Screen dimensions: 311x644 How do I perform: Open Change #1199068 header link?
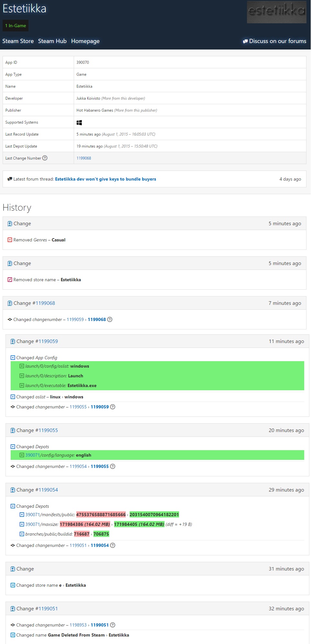[x=45, y=303]
